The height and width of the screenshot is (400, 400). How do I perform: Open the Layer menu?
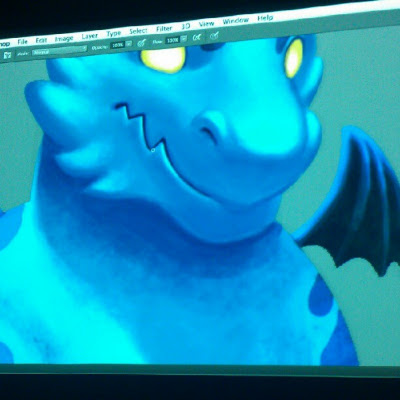(90, 36)
